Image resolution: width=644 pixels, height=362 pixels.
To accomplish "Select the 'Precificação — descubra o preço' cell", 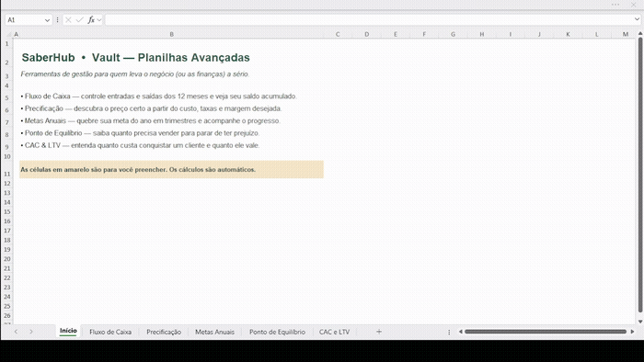I will pyautogui.click(x=171, y=108).
